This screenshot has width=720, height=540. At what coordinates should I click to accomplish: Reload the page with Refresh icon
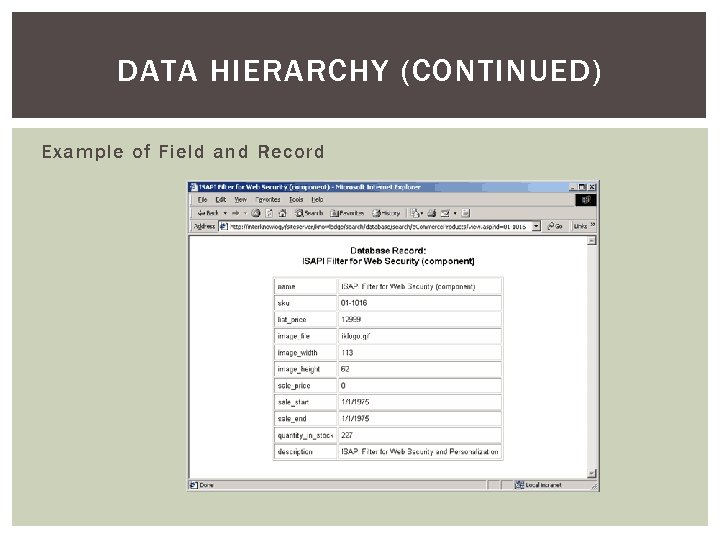click(x=270, y=213)
